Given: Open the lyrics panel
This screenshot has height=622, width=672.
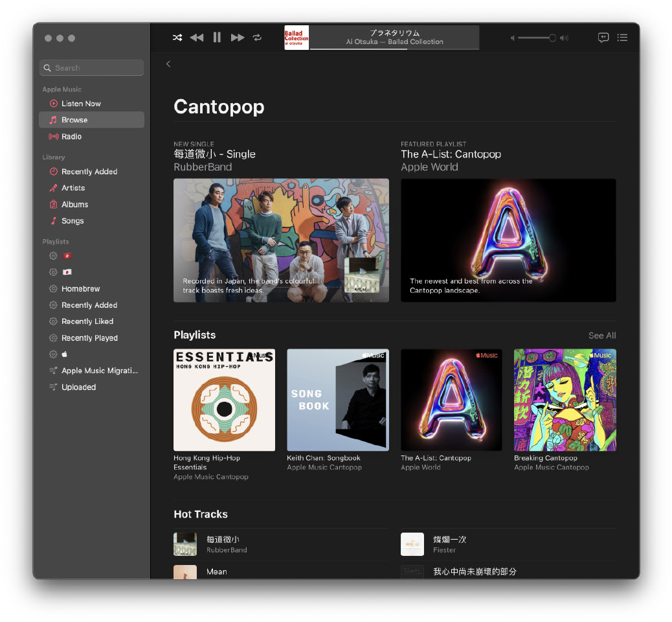Looking at the screenshot, I should click(603, 38).
